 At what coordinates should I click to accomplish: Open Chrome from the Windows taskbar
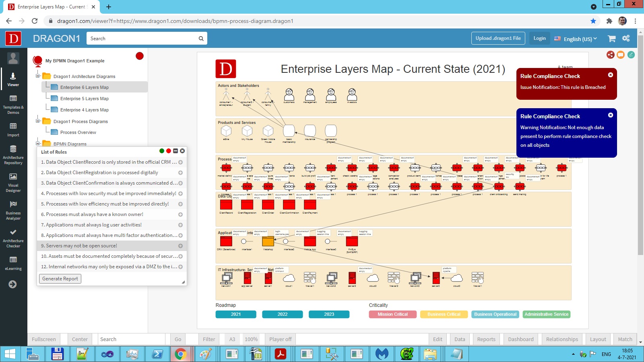point(180,354)
